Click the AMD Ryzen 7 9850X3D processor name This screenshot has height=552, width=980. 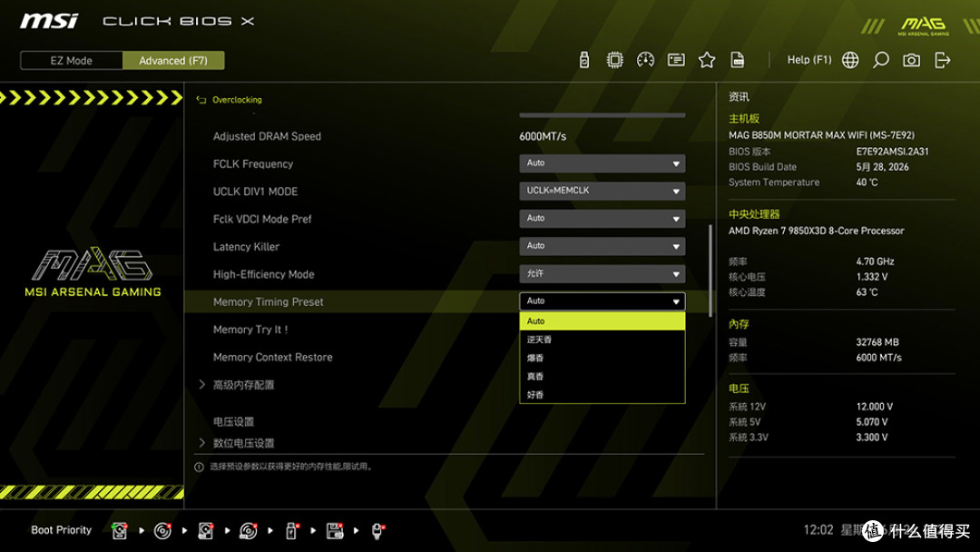[817, 231]
